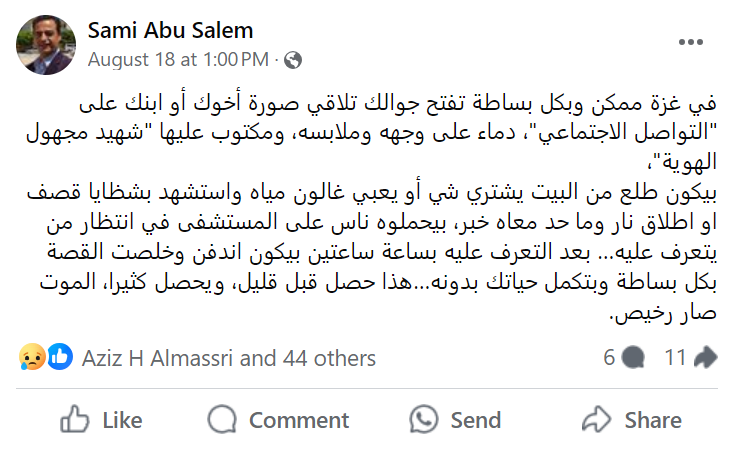Open the three-dot post options menu

coord(692,42)
